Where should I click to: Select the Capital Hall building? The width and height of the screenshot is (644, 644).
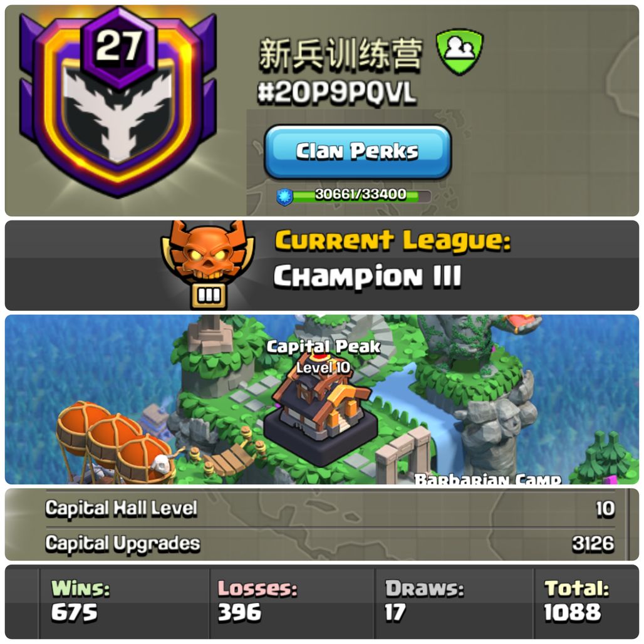(321, 420)
